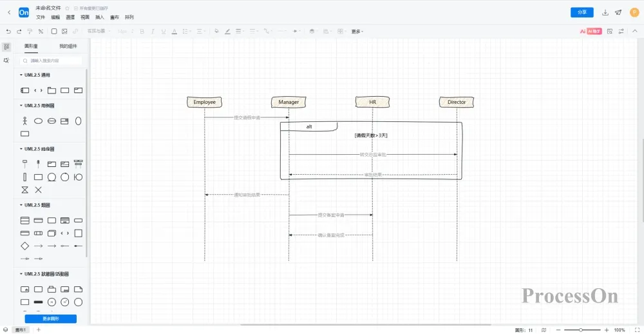Switch to the 我的组件 tab

[68, 46]
